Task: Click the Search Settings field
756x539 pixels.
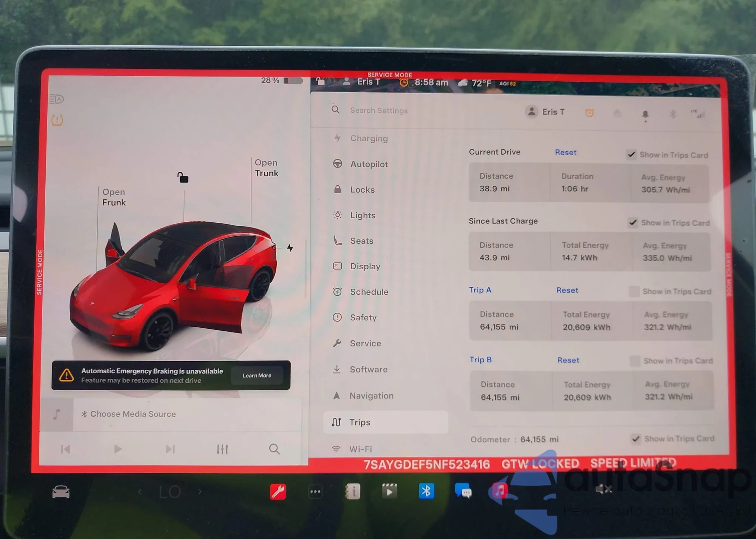Action: point(379,110)
